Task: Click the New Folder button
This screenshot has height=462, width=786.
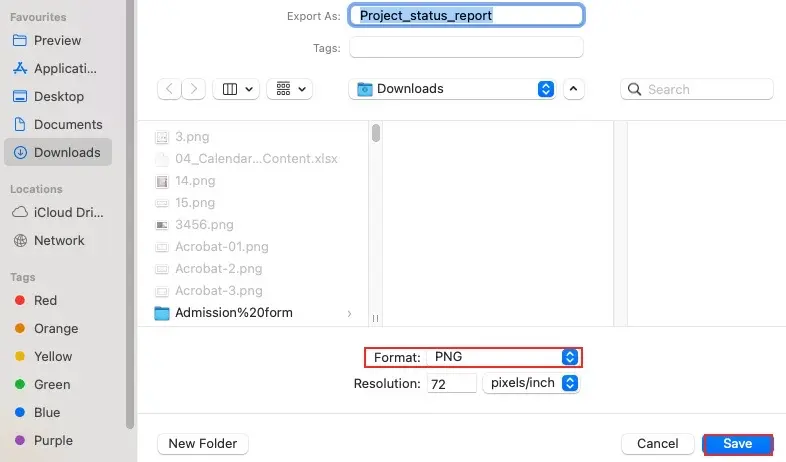Action: point(203,444)
